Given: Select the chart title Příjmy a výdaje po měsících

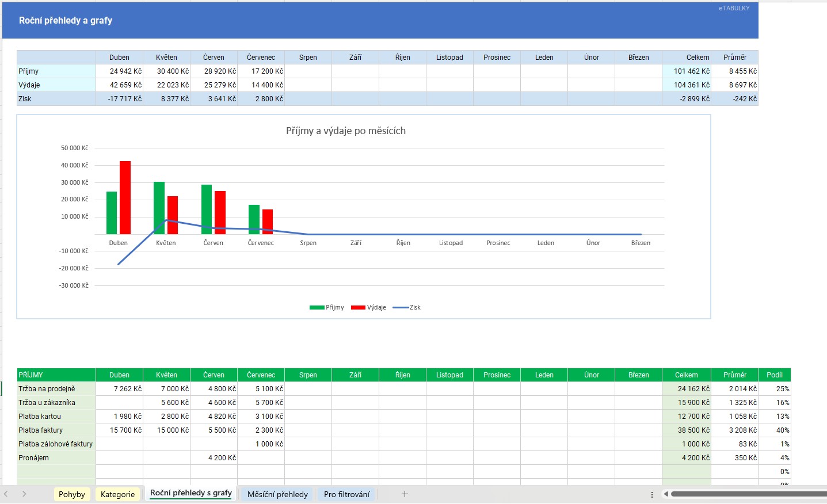Looking at the screenshot, I should pos(345,131).
